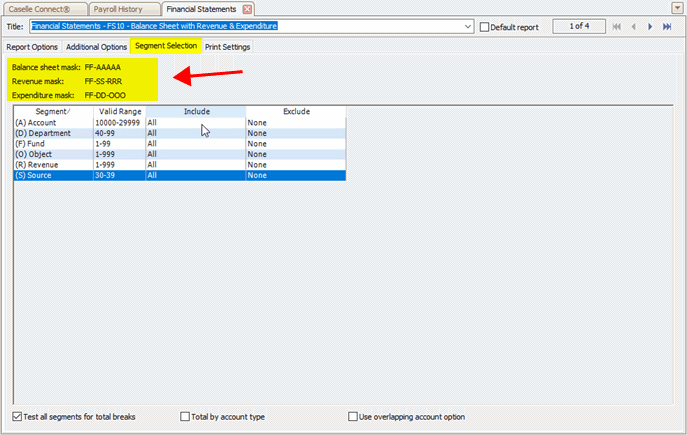Enable Total by account type
687x435 pixels.
[x=185, y=416]
